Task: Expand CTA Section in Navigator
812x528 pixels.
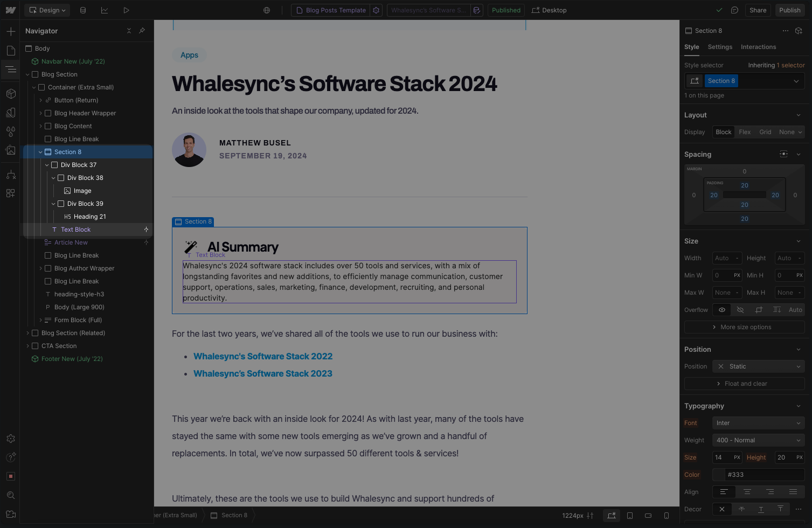Action: tap(27, 346)
